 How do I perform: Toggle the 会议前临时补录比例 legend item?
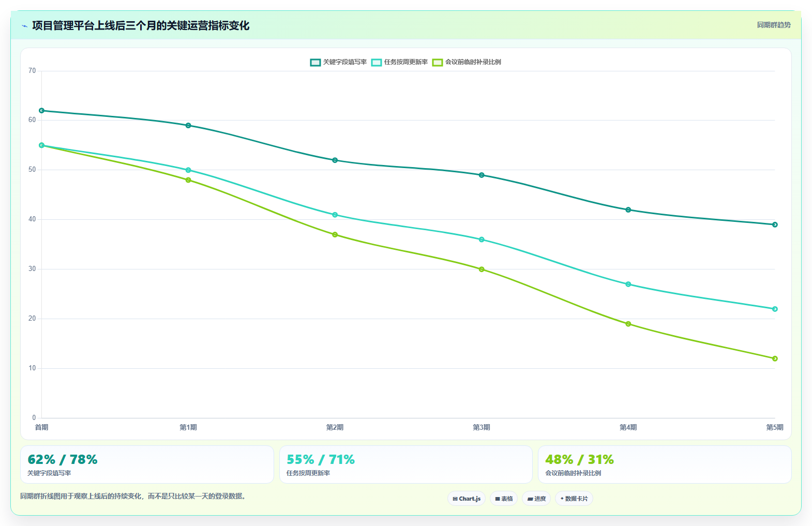tap(467, 62)
